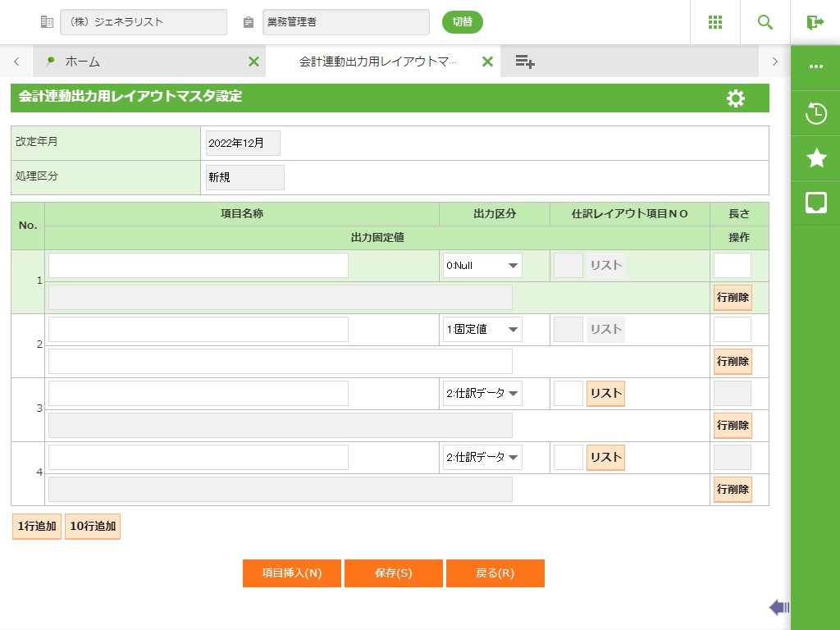Switch to the ホーム tab

click(82, 62)
